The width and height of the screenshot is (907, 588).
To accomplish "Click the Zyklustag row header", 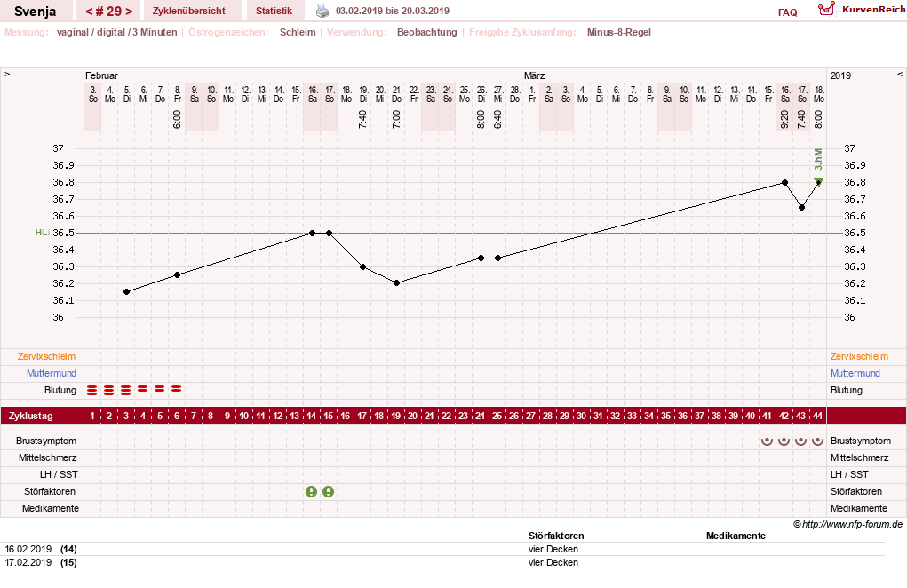I will tap(31, 416).
